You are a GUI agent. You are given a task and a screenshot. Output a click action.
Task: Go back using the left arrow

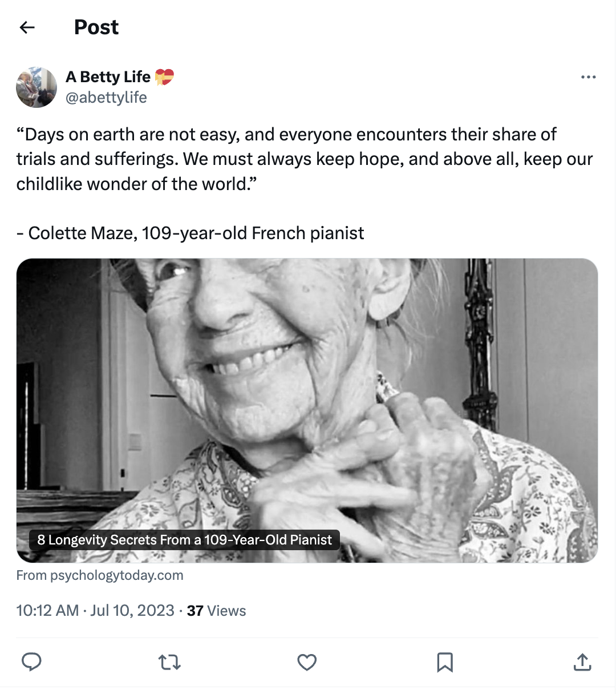pyautogui.click(x=27, y=27)
